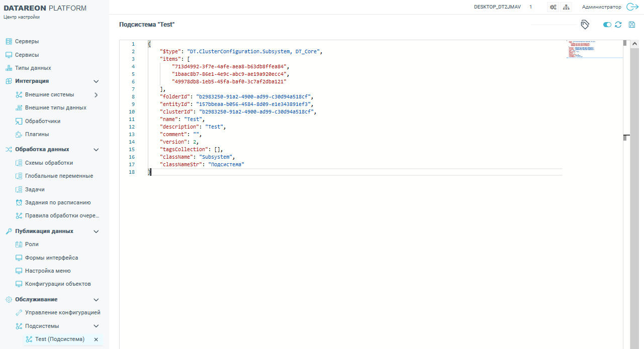Click the logout icon next to Администратор

(x=632, y=7)
